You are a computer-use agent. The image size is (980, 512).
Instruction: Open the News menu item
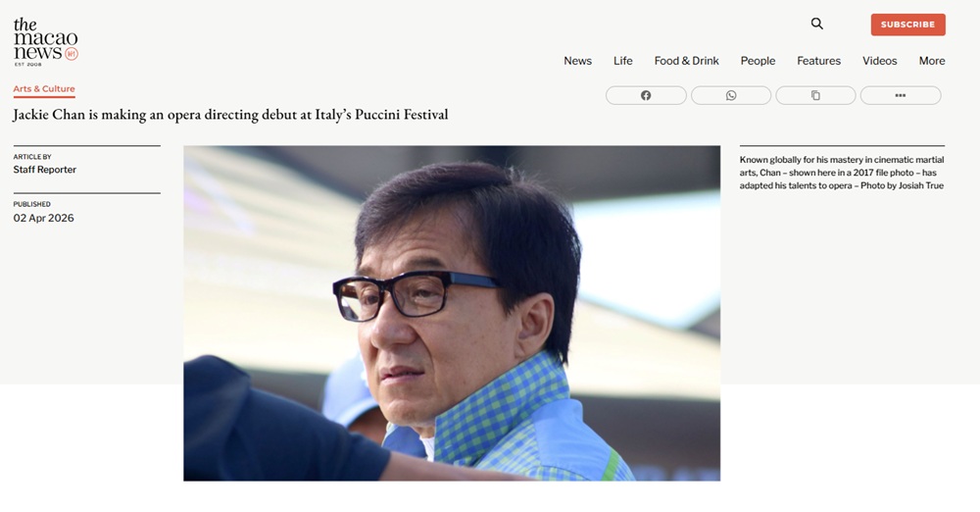coord(577,61)
